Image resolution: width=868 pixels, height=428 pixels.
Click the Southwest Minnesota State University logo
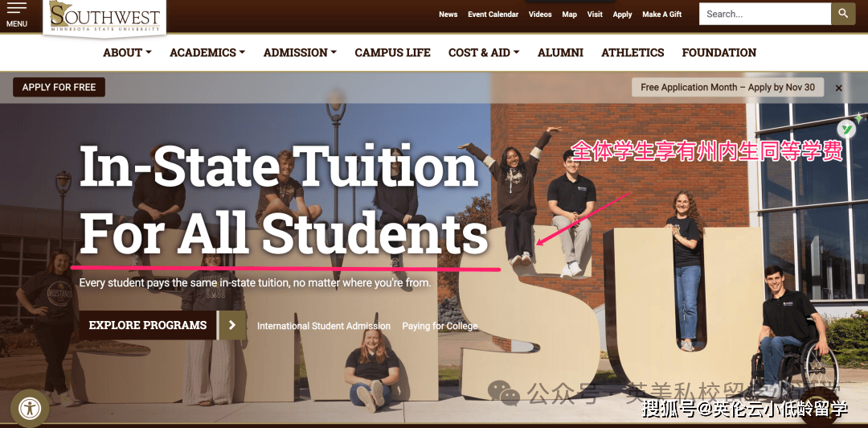tap(104, 17)
